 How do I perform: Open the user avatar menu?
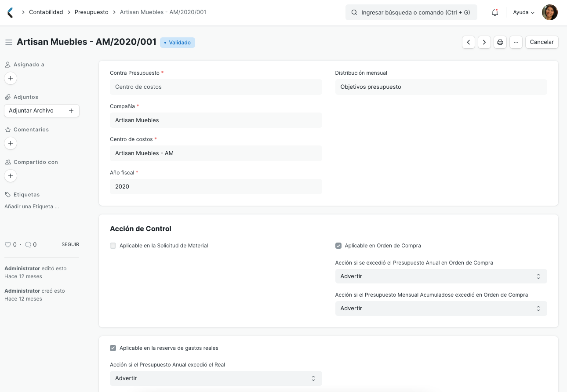click(x=550, y=12)
